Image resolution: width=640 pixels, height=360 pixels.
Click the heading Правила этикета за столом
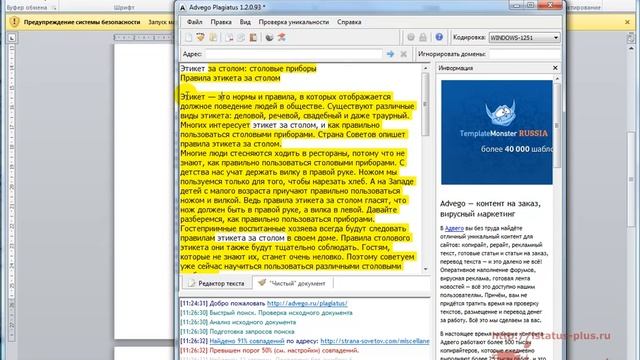click(230, 78)
